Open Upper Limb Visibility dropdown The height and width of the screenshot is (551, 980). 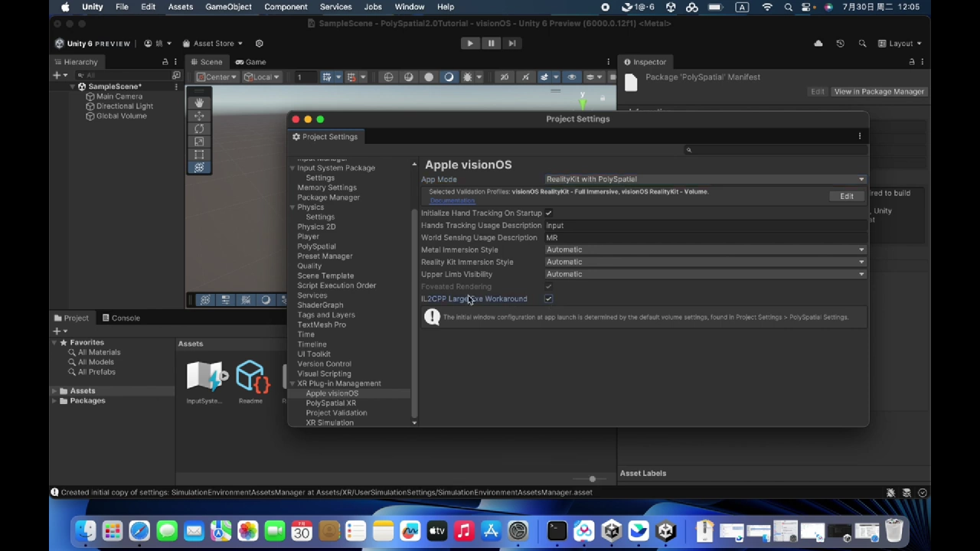(705, 274)
